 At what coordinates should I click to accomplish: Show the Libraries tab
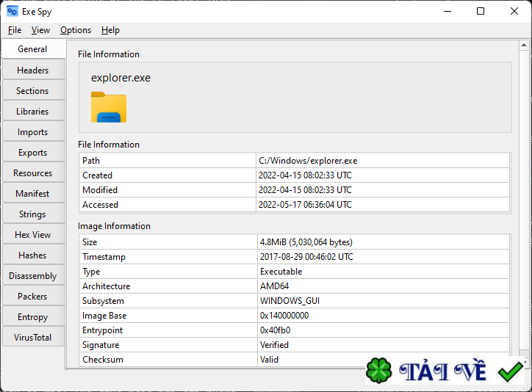32,112
